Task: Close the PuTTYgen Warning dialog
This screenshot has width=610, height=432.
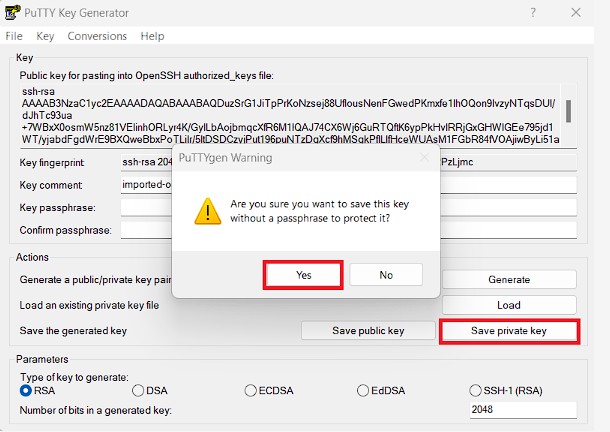Action: pos(425,158)
